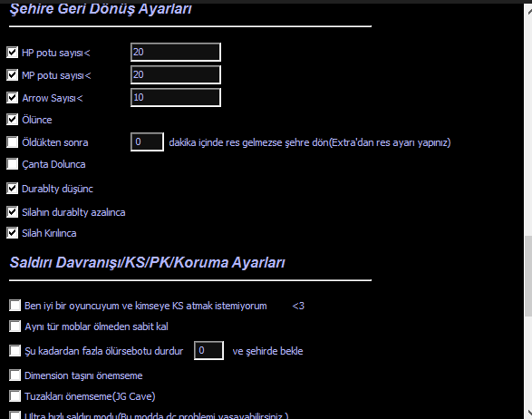Enable the Şu kadardan fazla ölürse checkbox
The height and width of the screenshot is (419, 532).
point(15,350)
